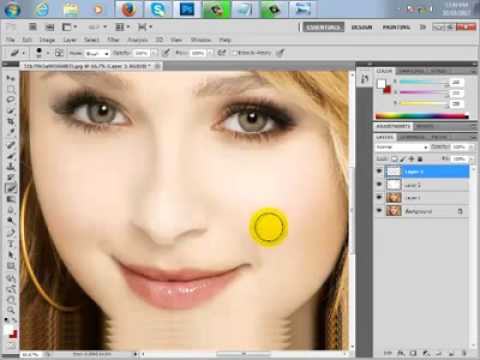Image resolution: width=480 pixels, height=360 pixels.
Task: Select the Gradient tool
Action: tap(11, 199)
